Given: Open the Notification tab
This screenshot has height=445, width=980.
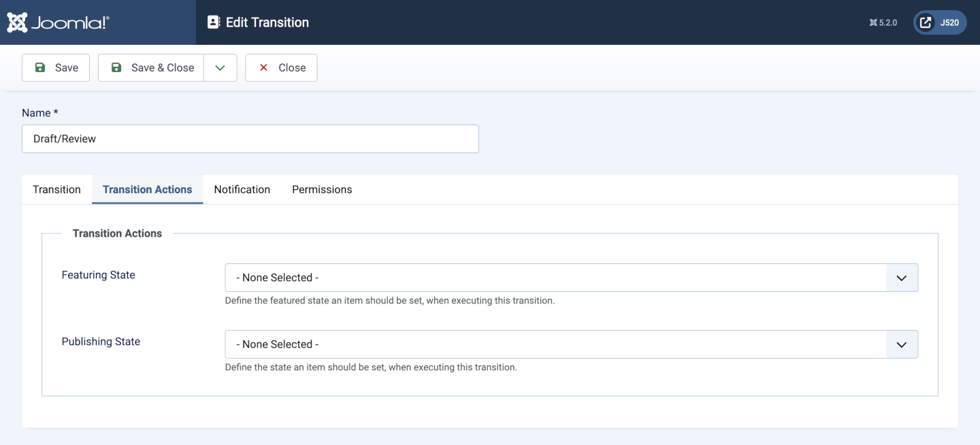Looking at the screenshot, I should coord(242,189).
